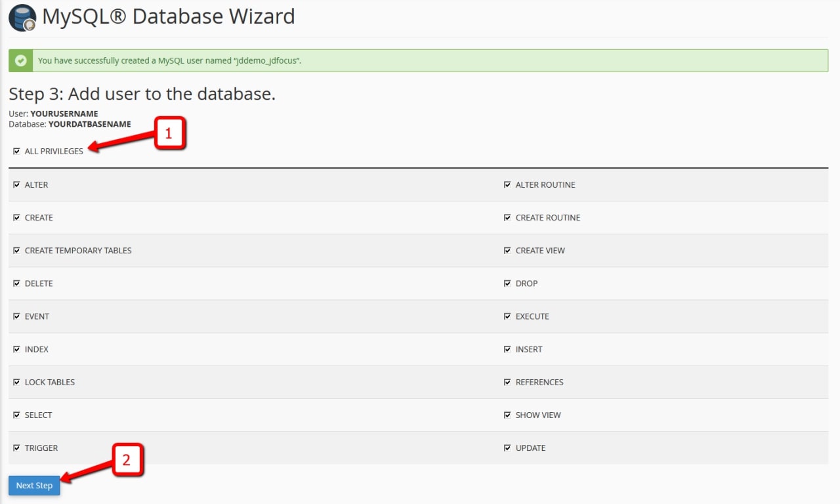Screen dimensions: 840x504
Task: Toggle the CREATE VIEW checkbox
Action: coord(507,250)
